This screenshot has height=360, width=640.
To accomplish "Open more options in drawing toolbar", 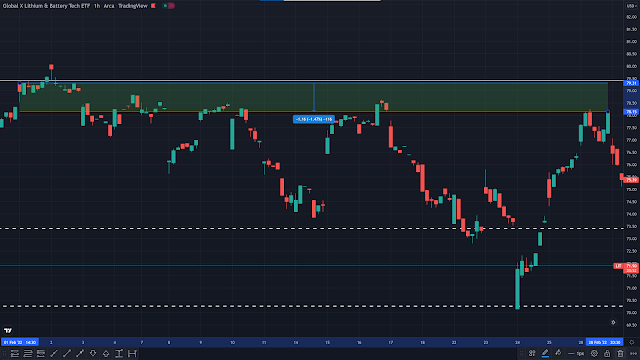I will [x=633, y=353].
